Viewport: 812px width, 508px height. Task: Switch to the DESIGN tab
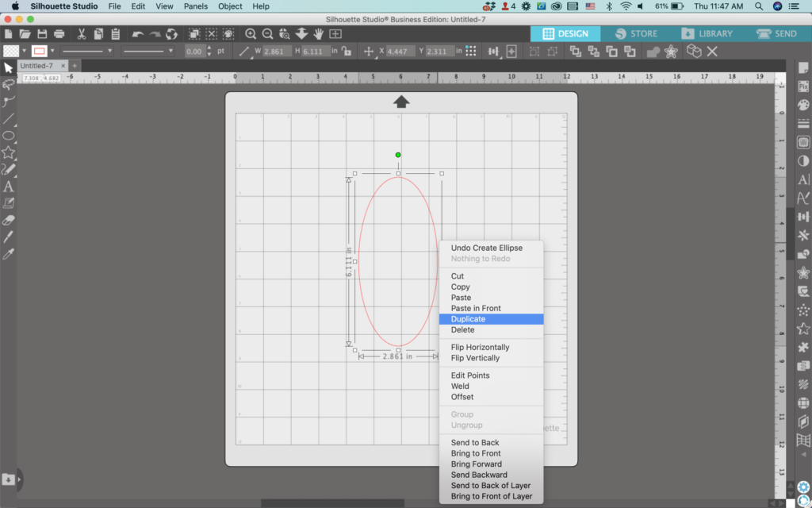[565, 33]
